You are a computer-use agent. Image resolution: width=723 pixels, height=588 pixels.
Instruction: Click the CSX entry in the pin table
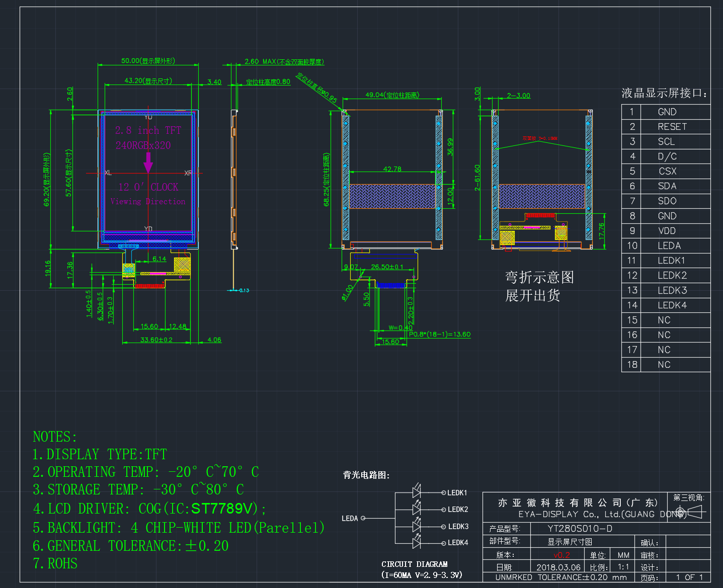[x=668, y=172]
